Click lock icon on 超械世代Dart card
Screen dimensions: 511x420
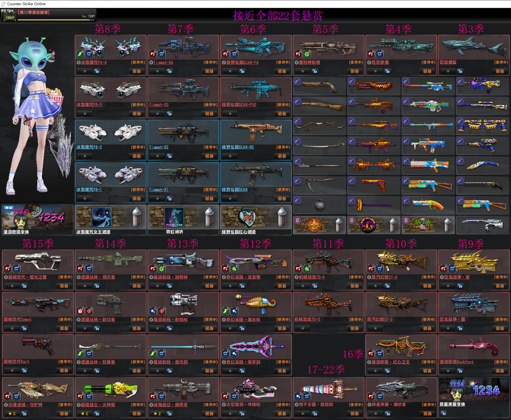coord(24,370)
